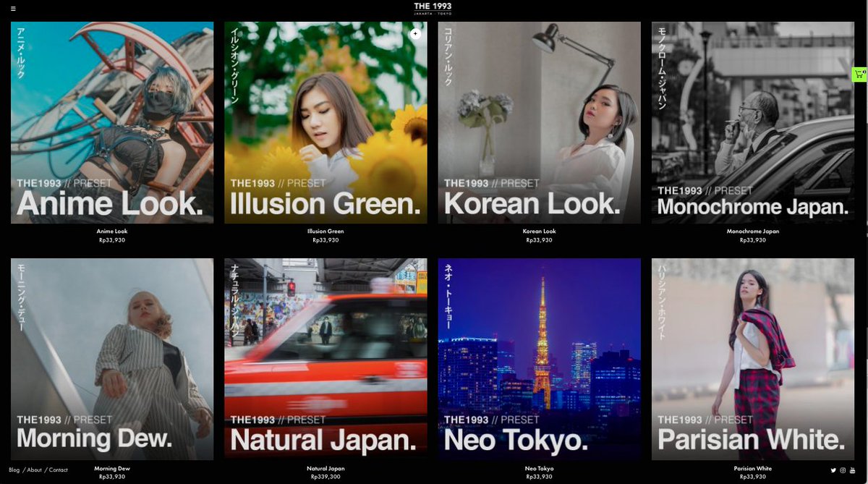Click the plus icon on Illusion Green

[x=415, y=33]
